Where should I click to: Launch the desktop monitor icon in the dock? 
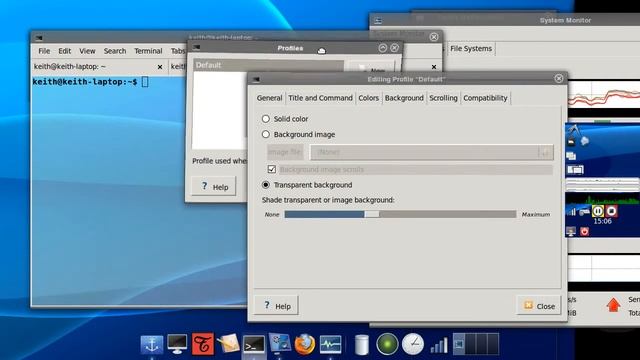tap(177, 344)
